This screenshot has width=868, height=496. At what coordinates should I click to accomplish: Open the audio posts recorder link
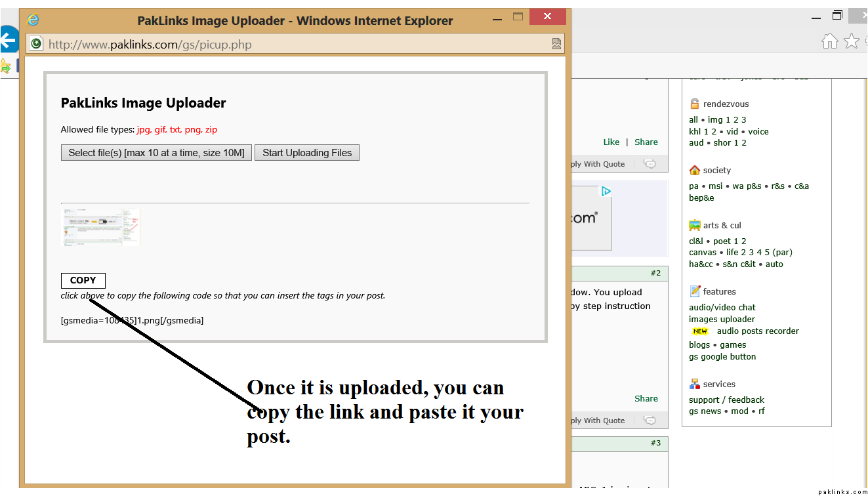pyautogui.click(x=757, y=331)
